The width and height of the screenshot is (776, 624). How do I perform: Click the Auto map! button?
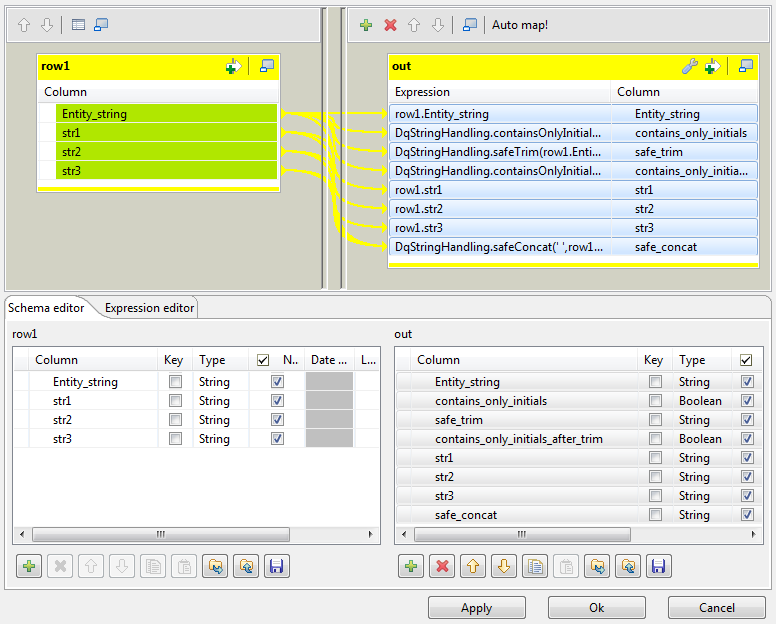click(520, 25)
